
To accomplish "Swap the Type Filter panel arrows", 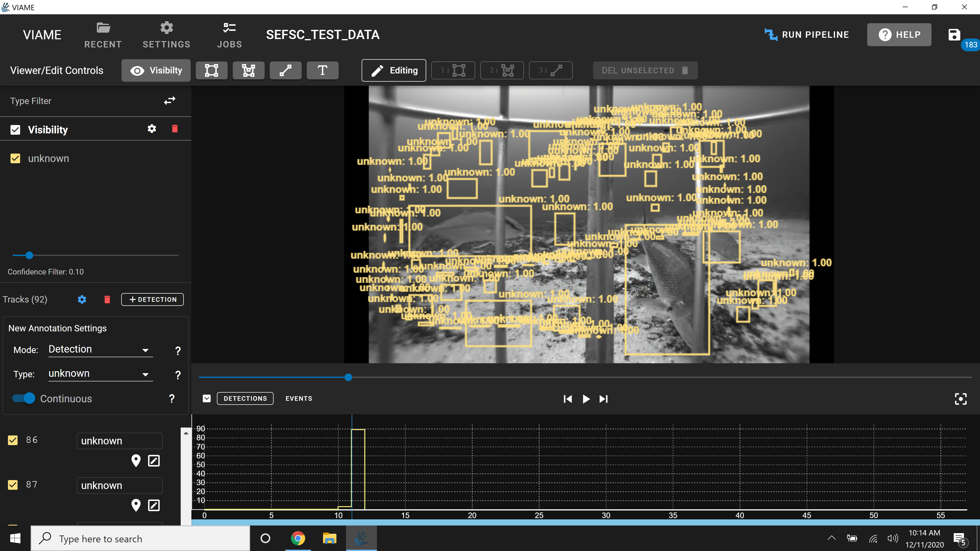I will click(170, 101).
